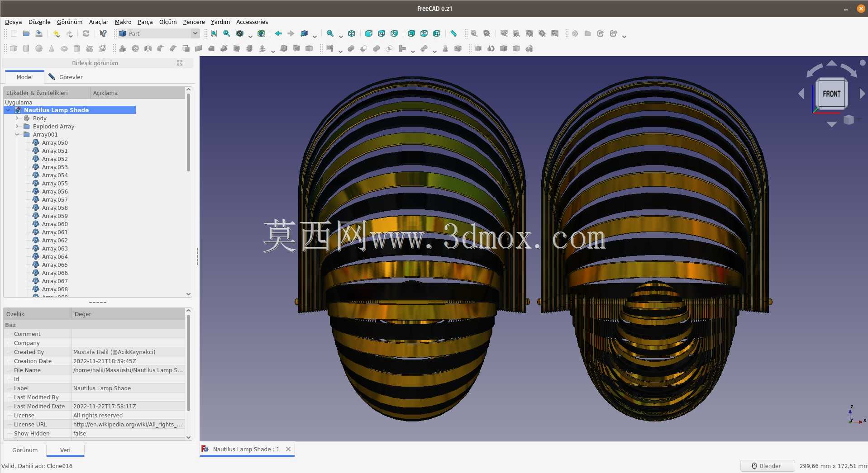This screenshot has width=868, height=473.
Task: Create a torus primitive
Action: [64, 48]
